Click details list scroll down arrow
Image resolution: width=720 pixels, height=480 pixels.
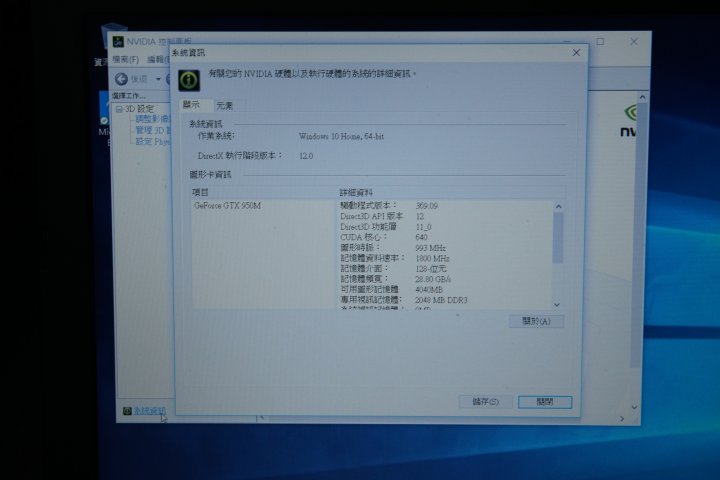[x=557, y=305]
